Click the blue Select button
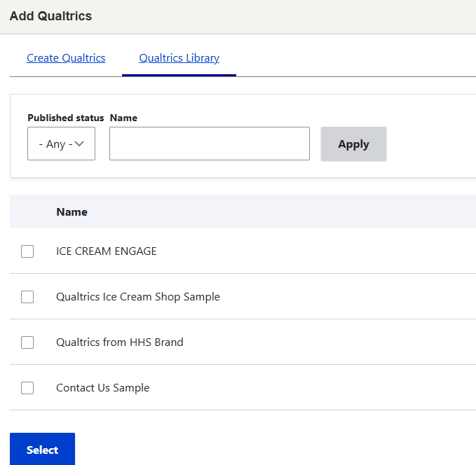Viewport: 476px width, 465px height. pyautogui.click(x=42, y=450)
